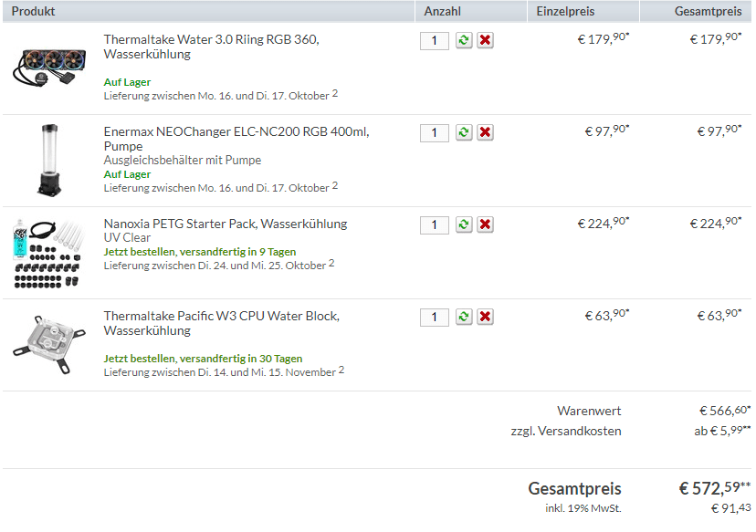Open Enermax NEOChanger ELC-NC200 product link

point(236,139)
